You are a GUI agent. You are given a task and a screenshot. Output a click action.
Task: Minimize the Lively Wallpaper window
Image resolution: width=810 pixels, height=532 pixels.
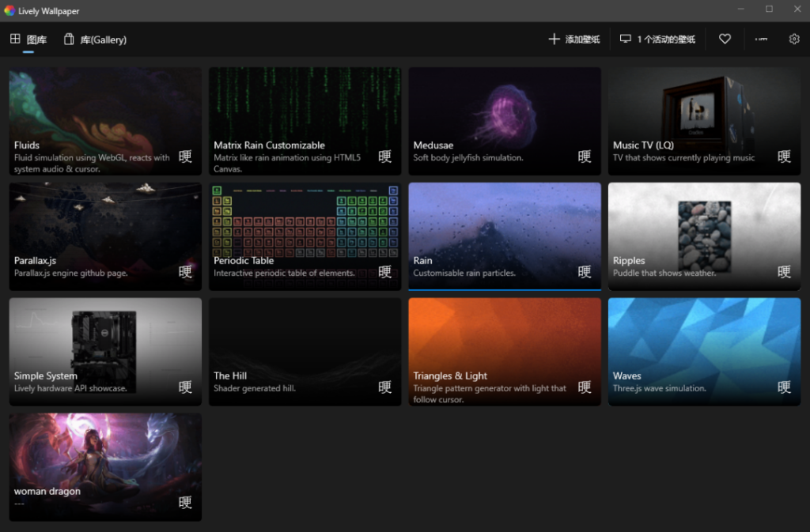coord(740,9)
